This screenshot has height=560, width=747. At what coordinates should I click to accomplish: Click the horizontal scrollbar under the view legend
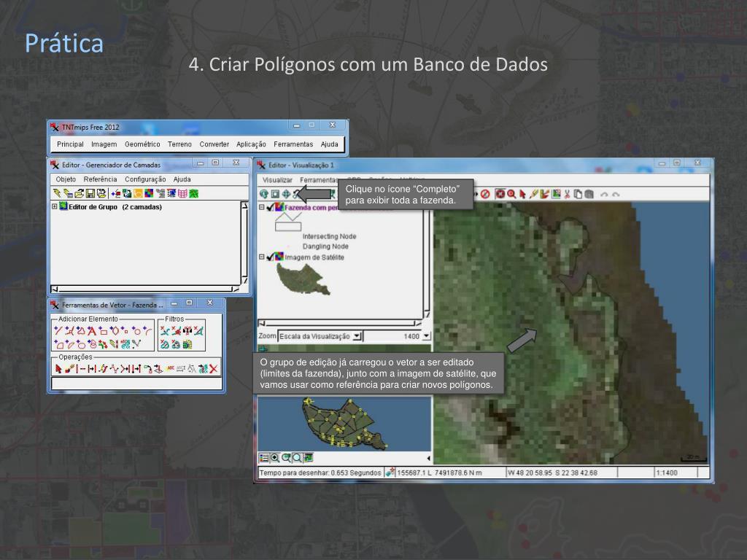[340, 323]
